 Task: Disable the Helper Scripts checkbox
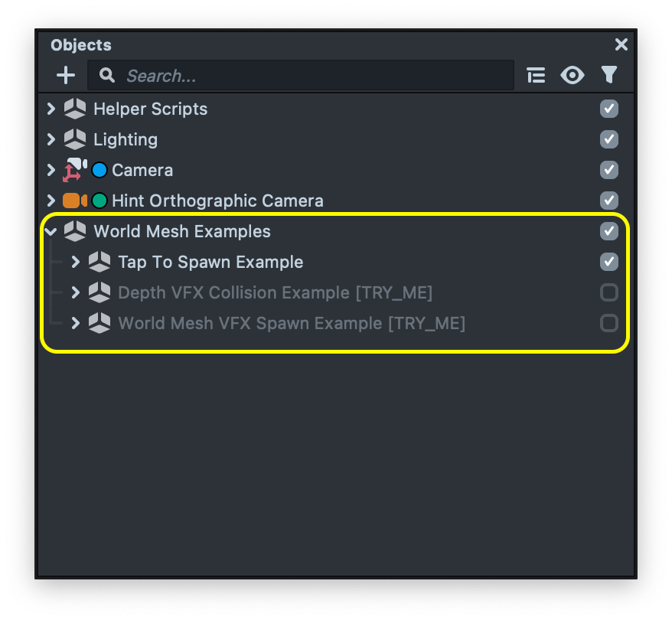coord(608,109)
